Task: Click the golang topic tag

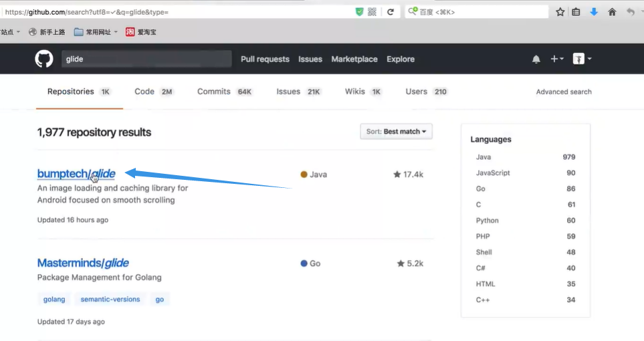Action: 54,299
